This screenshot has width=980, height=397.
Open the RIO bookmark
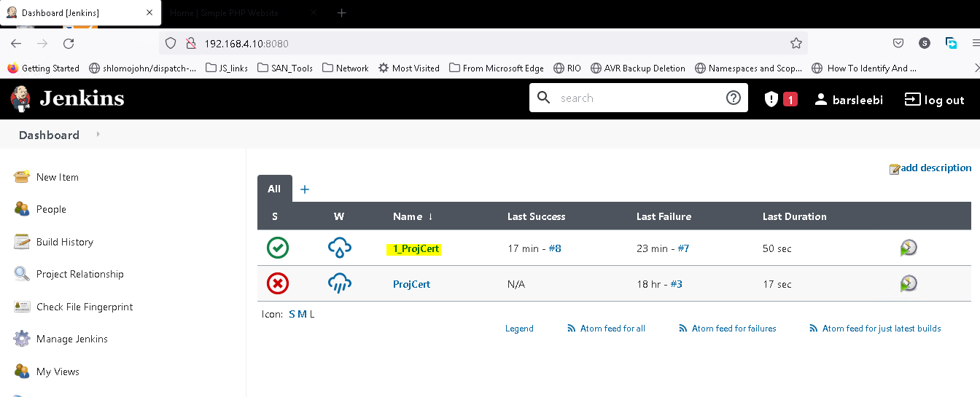tap(567, 68)
